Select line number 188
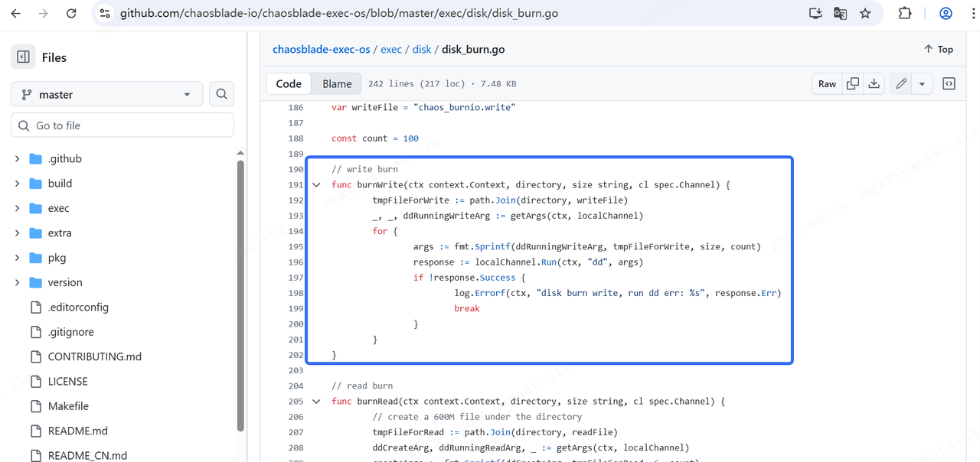Screen dimensions: 980x462 tap(296, 138)
